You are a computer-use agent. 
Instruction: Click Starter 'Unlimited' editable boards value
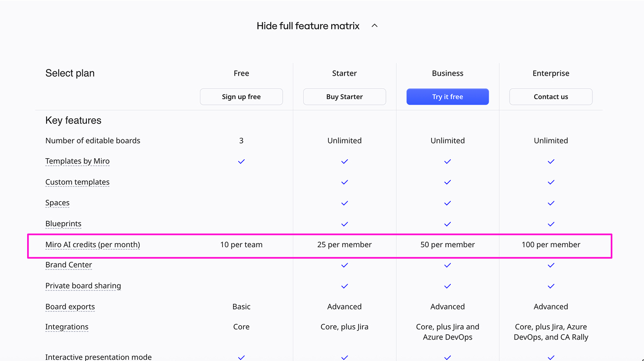[344, 140]
